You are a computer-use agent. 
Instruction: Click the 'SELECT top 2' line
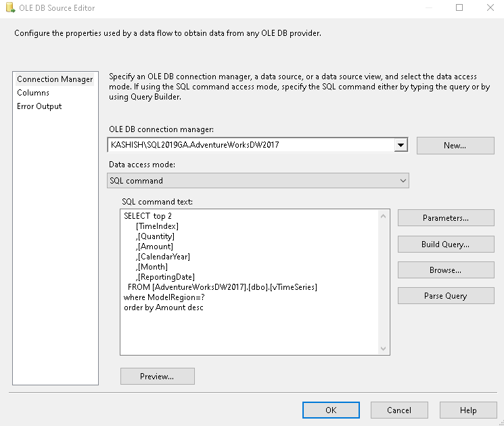(148, 216)
